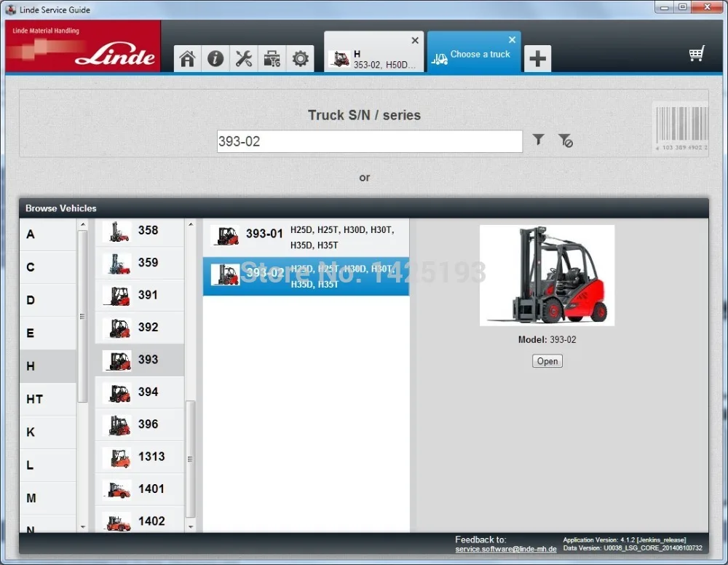The image size is (728, 565).
Task: Select vehicle category D
Action: [x=48, y=301]
